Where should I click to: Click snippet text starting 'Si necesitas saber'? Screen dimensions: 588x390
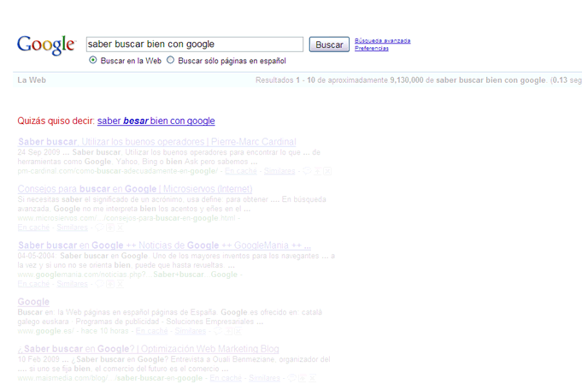[x=172, y=204]
